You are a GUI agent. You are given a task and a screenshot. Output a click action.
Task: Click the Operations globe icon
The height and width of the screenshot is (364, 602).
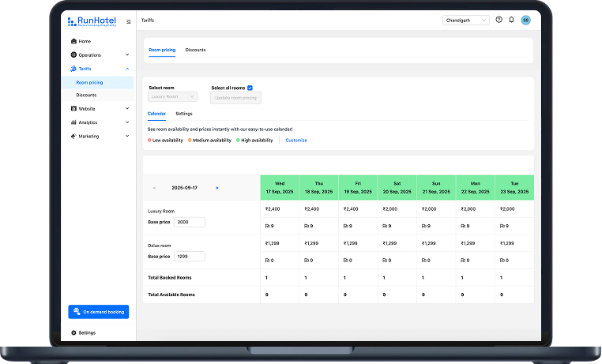[x=73, y=54]
